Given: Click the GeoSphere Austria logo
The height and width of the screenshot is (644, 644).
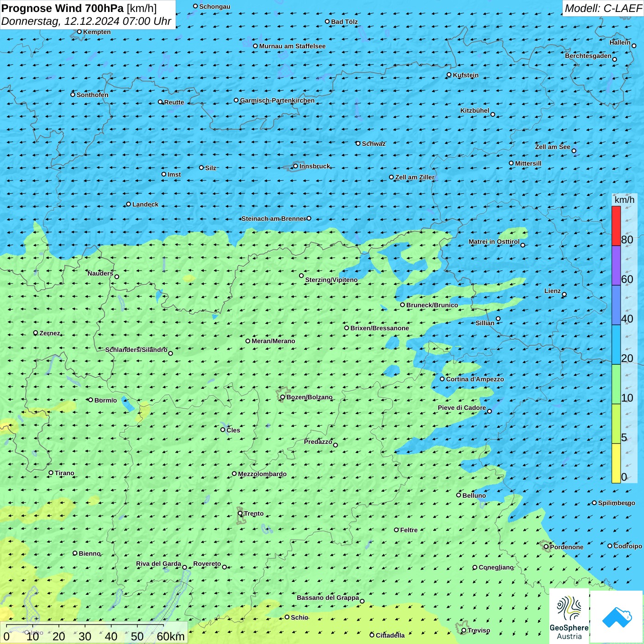Looking at the screenshot, I should pos(569,616).
